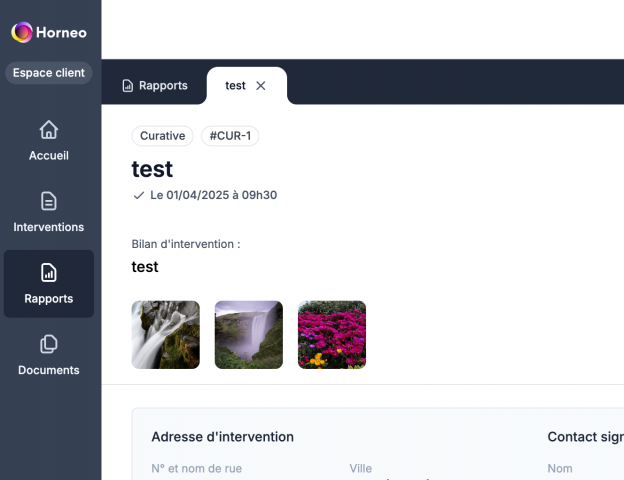Click the Bilan d'intervention label
Viewport: 624px width, 480px height.
tap(186, 244)
